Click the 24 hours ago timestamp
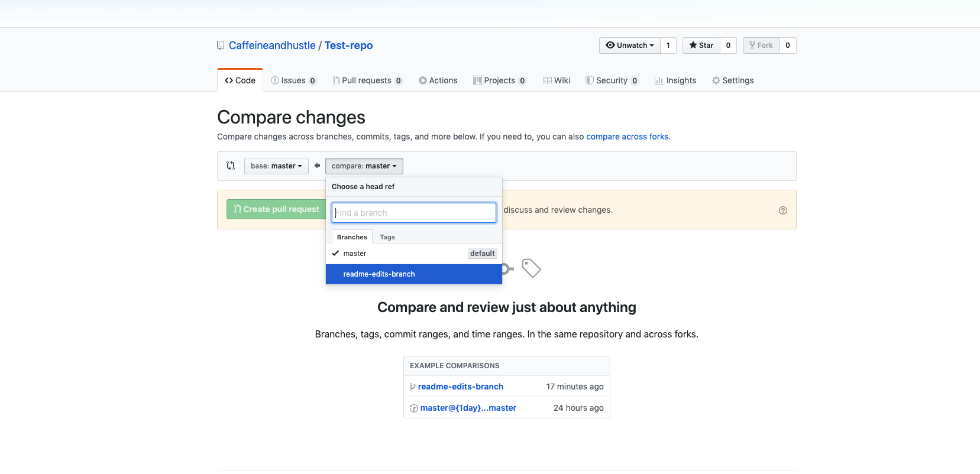Viewport: 980px width, 474px height. [578, 408]
